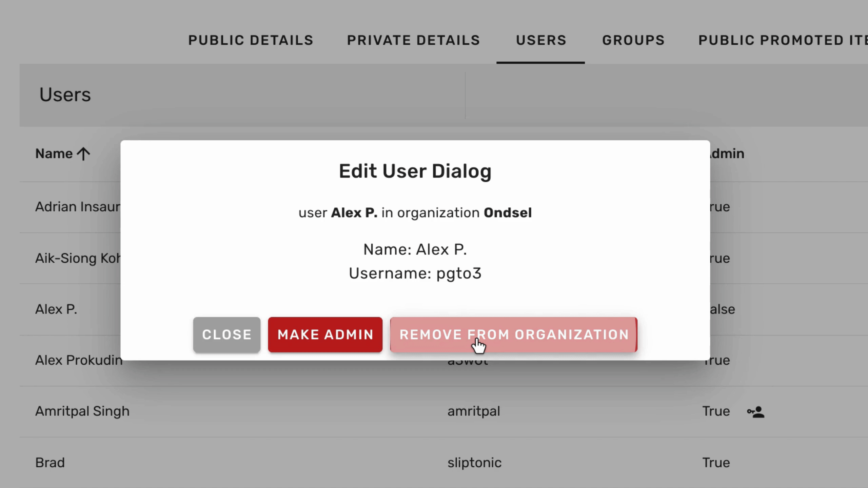The height and width of the screenshot is (488, 868).
Task: Click Remove From Organization
Action: click(x=514, y=334)
